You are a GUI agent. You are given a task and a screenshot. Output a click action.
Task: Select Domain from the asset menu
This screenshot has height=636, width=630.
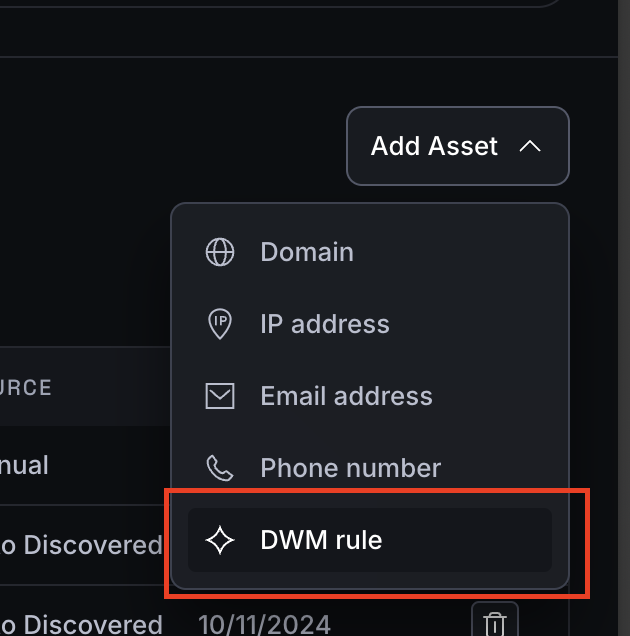click(370, 252)
